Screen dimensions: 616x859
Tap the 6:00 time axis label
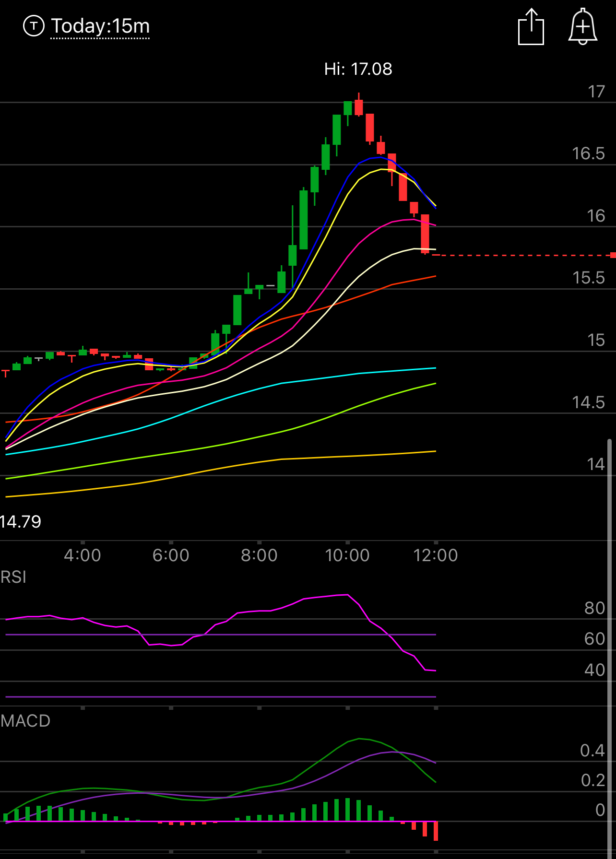click(171, 555)
